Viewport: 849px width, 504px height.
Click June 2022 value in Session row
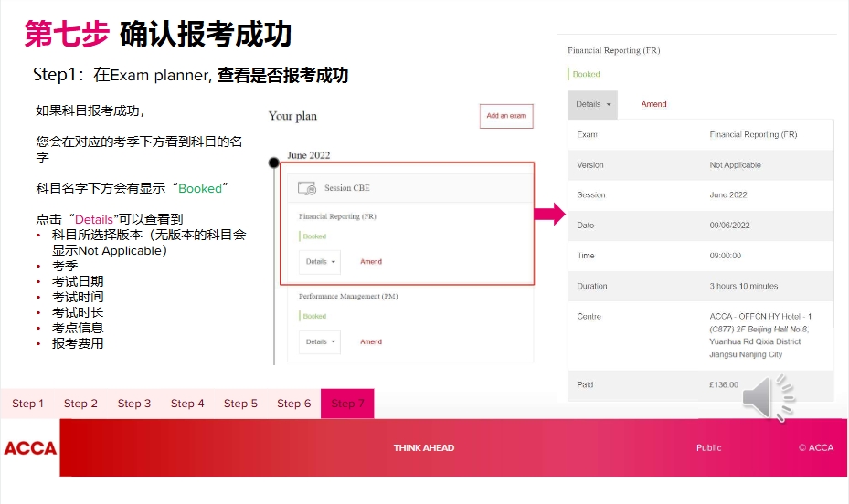(x=728, y=195)
